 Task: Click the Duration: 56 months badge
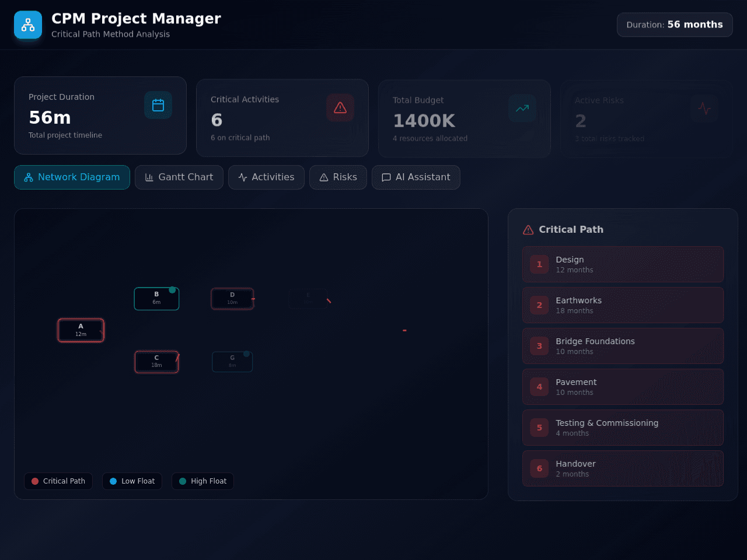point(675,24)
